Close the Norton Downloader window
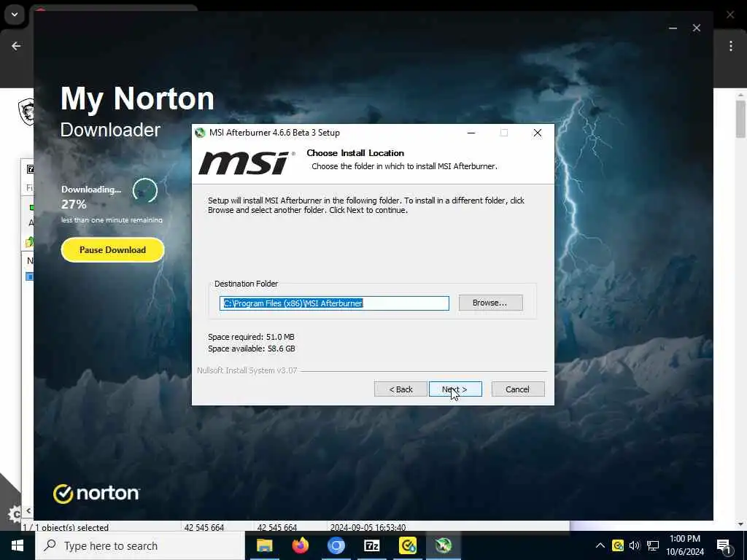 coord(697,28)
